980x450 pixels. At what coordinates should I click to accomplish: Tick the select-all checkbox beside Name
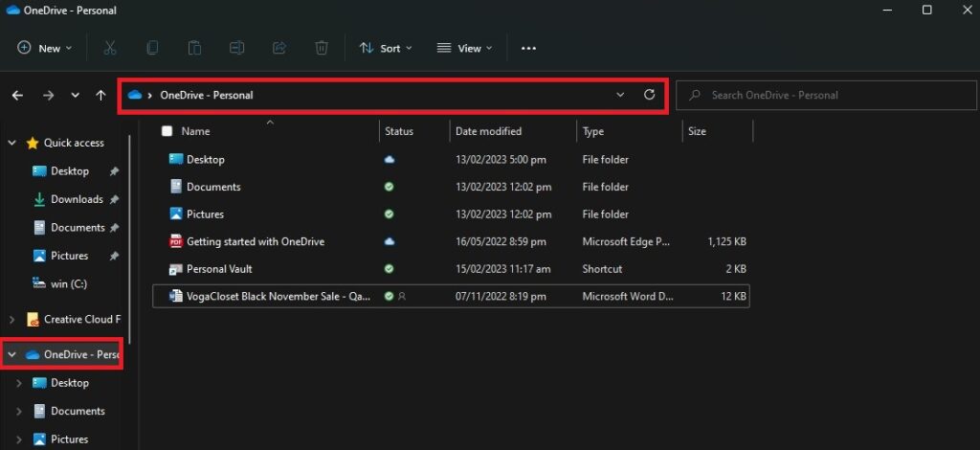tap(167, 131)
